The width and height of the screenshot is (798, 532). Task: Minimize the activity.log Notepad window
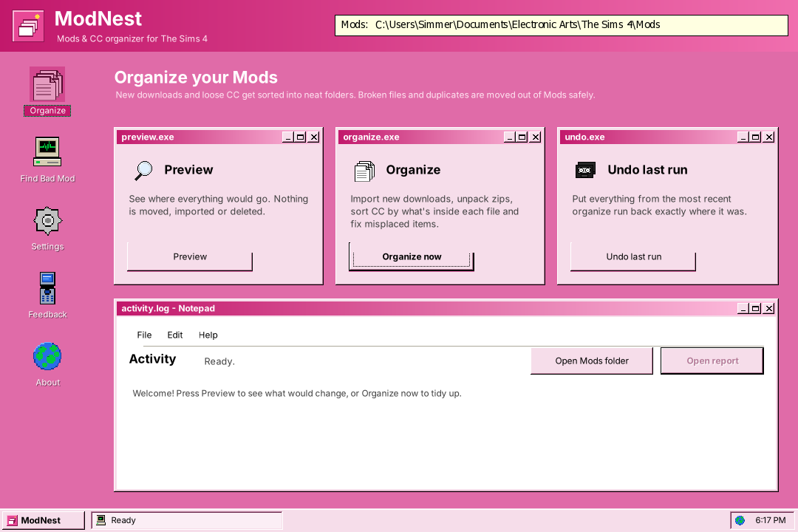743,309
